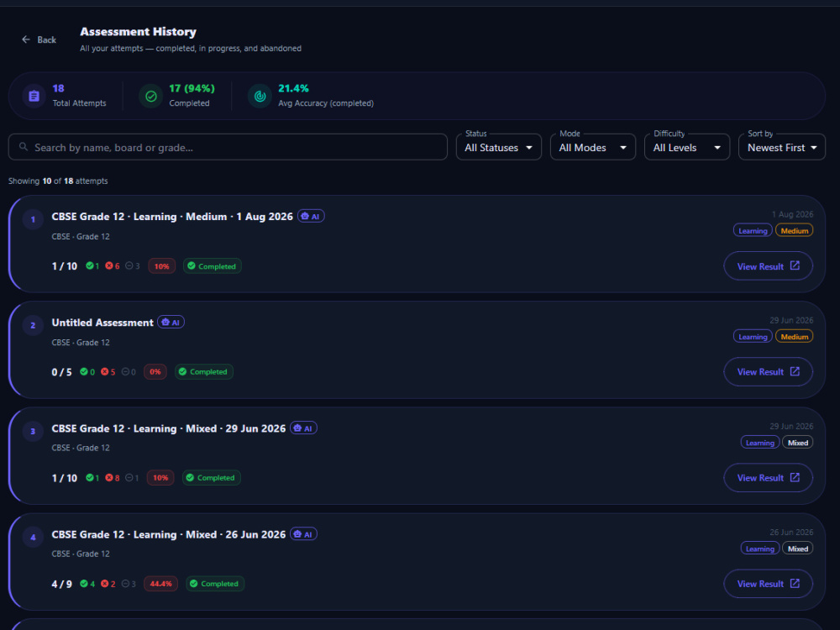View Result for 1 Aug 2026 assessment
The image size is (840, 630).
point(769,266)
